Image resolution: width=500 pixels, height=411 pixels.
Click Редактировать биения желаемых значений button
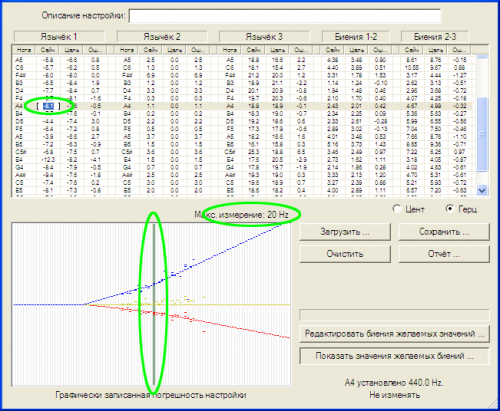pyautogui.click(x=395, y=334)
